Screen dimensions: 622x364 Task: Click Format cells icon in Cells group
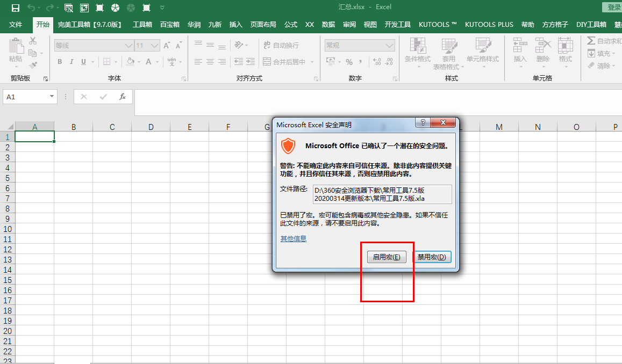565,46
